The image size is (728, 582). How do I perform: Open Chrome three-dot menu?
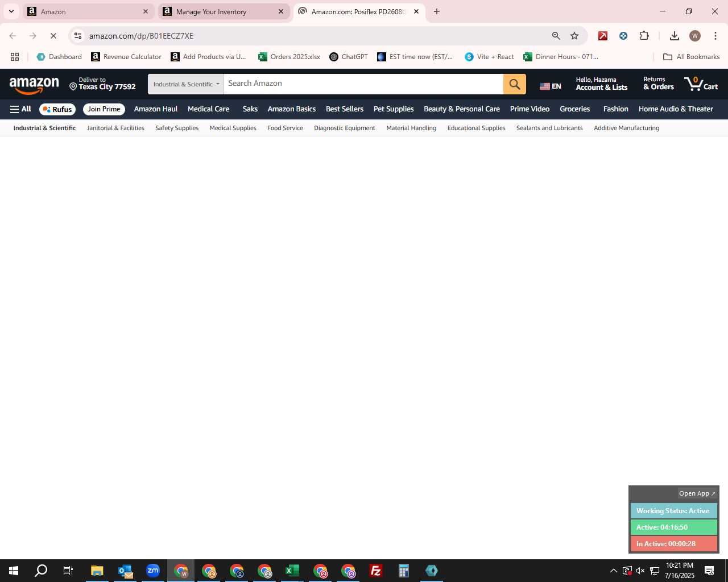715,36
